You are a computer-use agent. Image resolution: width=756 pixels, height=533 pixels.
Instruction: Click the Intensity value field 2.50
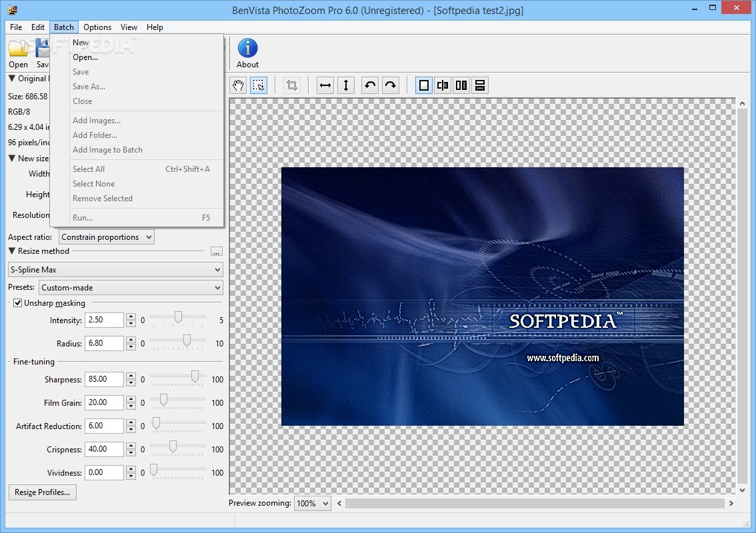pyautogui.click(x=104, y=320)
